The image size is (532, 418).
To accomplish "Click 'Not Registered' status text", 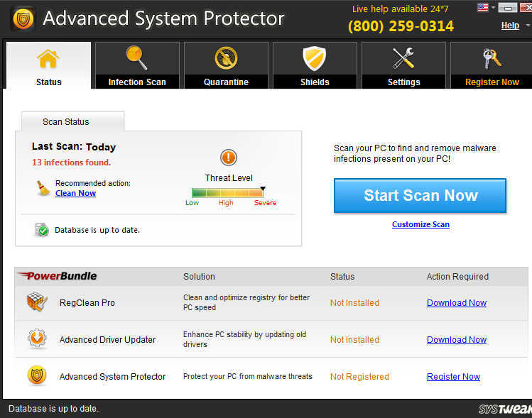I will pyautogui.click(x=359, y=377).
